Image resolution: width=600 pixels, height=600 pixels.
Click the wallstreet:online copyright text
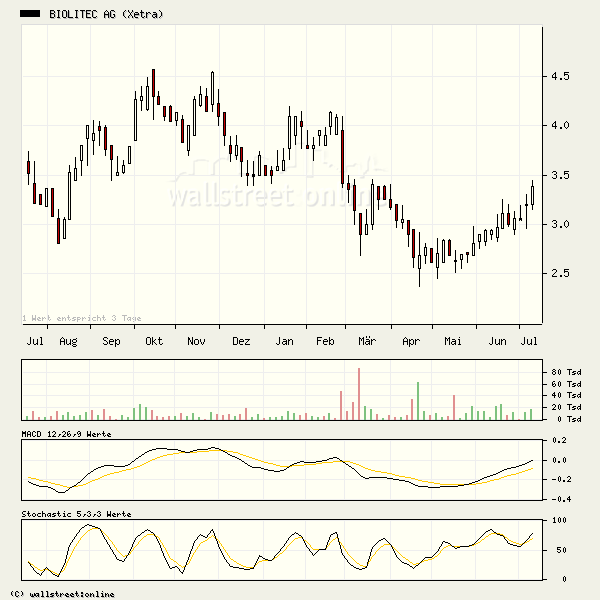point(60,594)
